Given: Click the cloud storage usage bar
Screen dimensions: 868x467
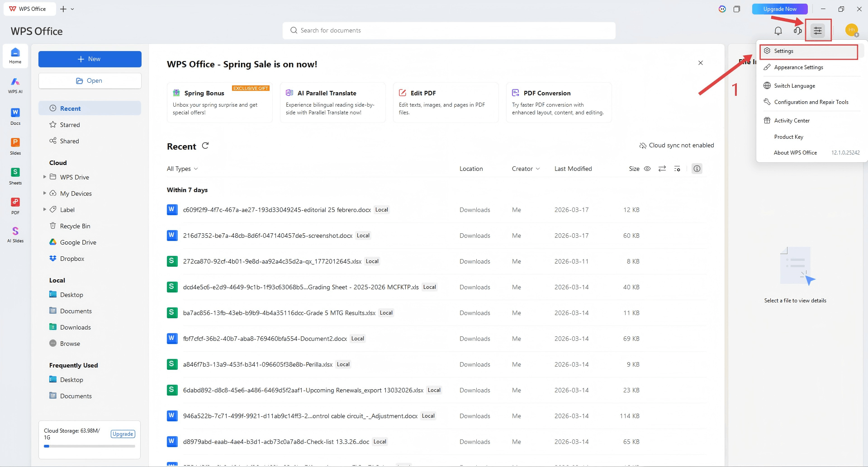Looking at the screenshot, I should [90, 446].
